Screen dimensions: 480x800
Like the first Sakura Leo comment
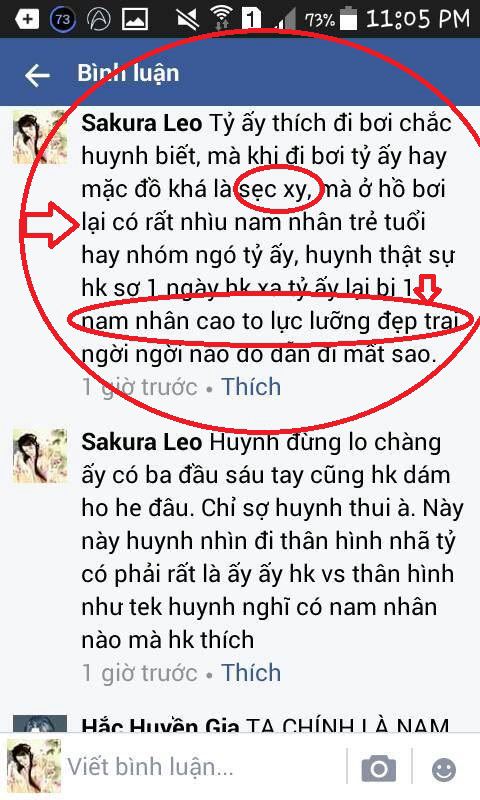point(251,387)
